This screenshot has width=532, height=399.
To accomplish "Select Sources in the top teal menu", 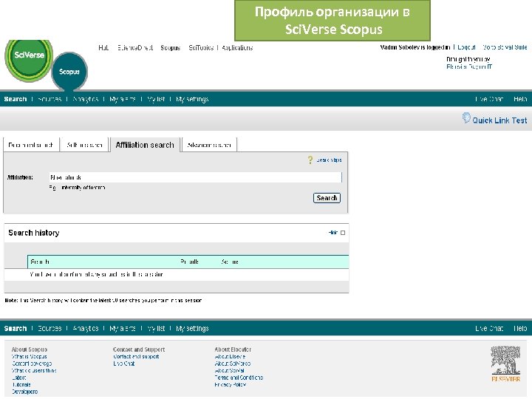I will click(x=50, y=99).
